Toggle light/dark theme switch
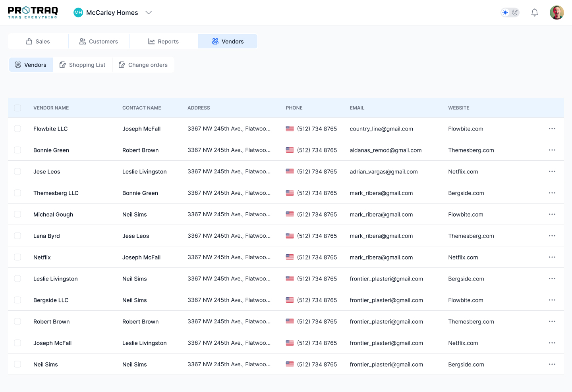 [510, 13]
